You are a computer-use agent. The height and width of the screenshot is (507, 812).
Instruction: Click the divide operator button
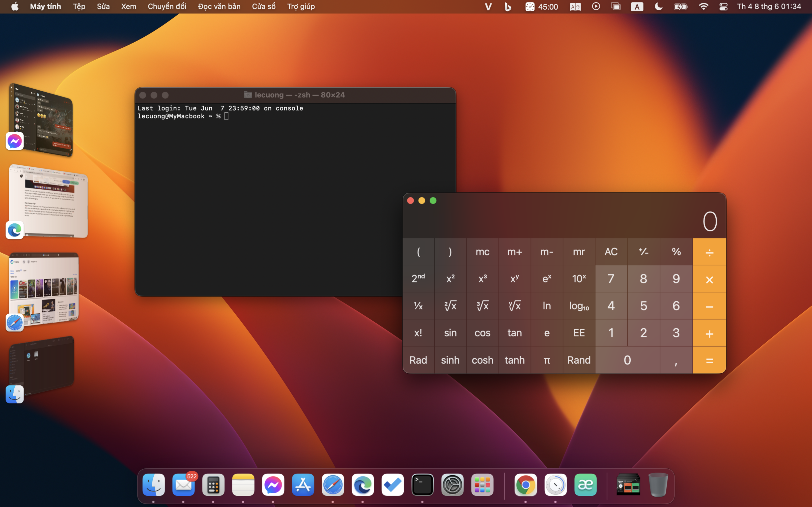(x=709, y=252)
